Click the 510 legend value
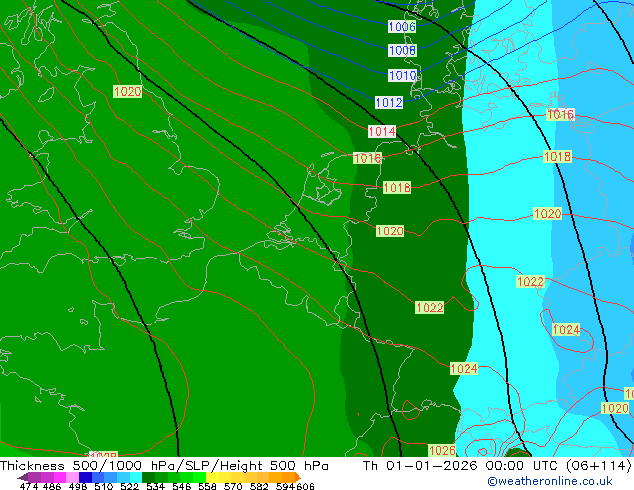 click(104, 486)
